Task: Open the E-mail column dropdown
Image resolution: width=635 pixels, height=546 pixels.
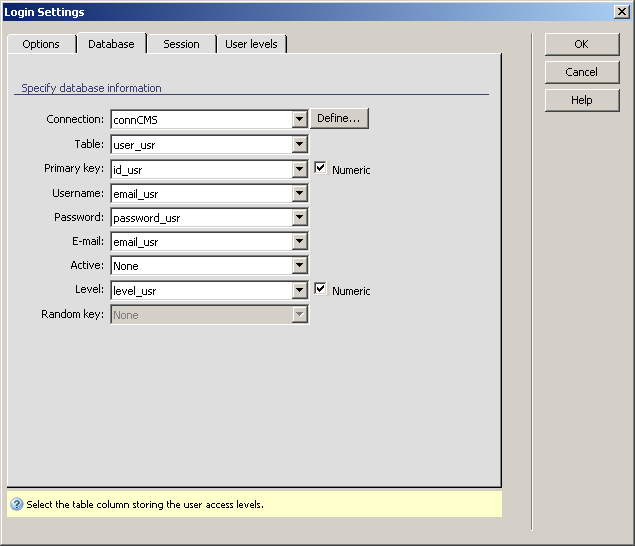Action: 299,242
